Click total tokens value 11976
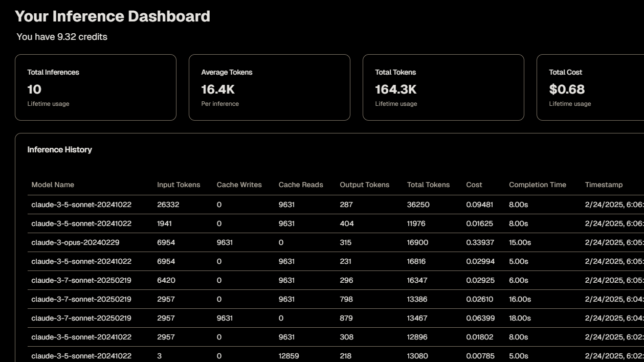The width and height of the screenshot is (644, 362). click(416, 223)
